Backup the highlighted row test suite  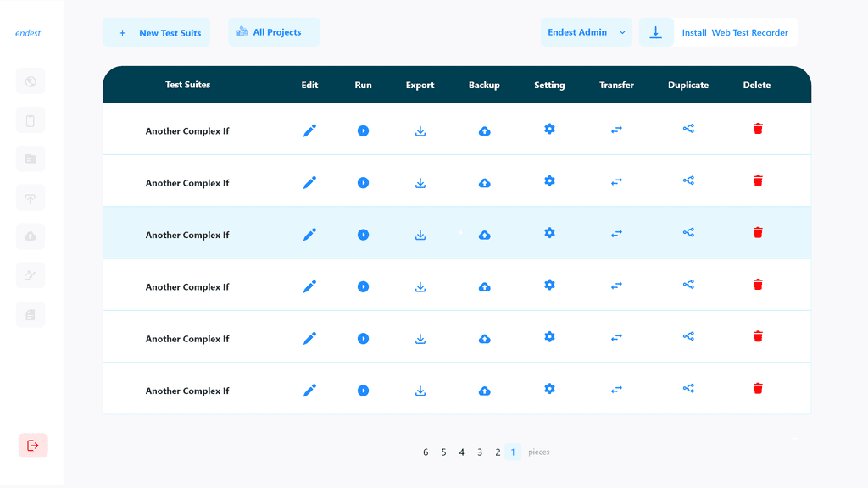click(484, 236)
